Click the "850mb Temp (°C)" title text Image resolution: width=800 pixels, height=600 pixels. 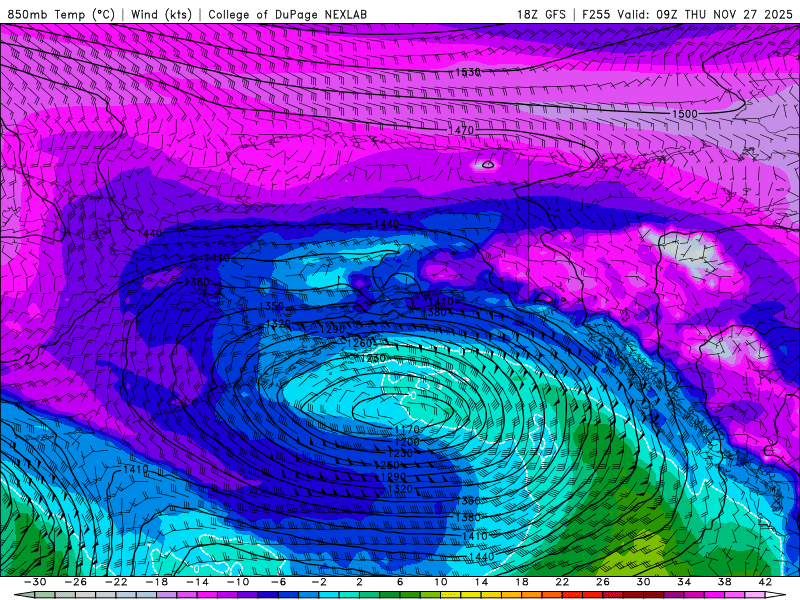(x=61, y=14)
